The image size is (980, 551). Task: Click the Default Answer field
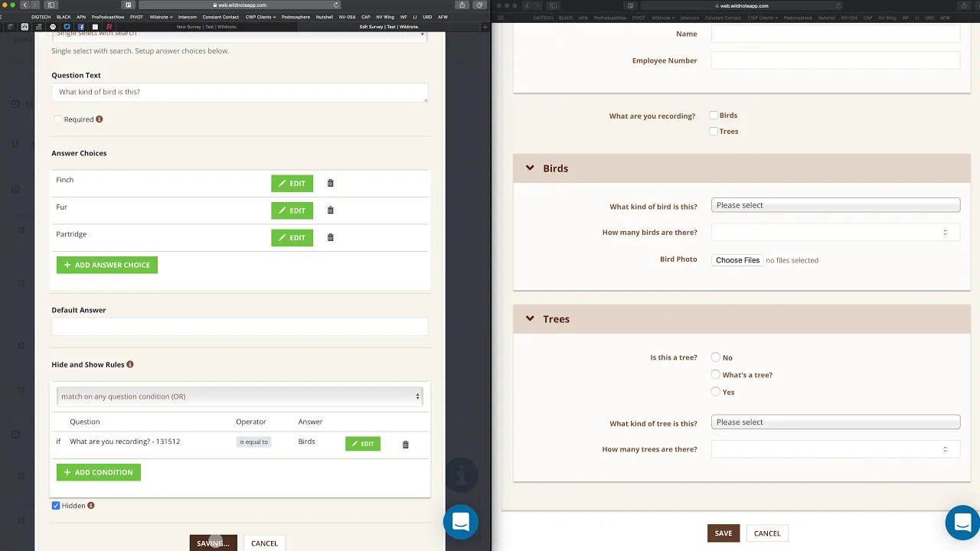[x=240, y=326]
